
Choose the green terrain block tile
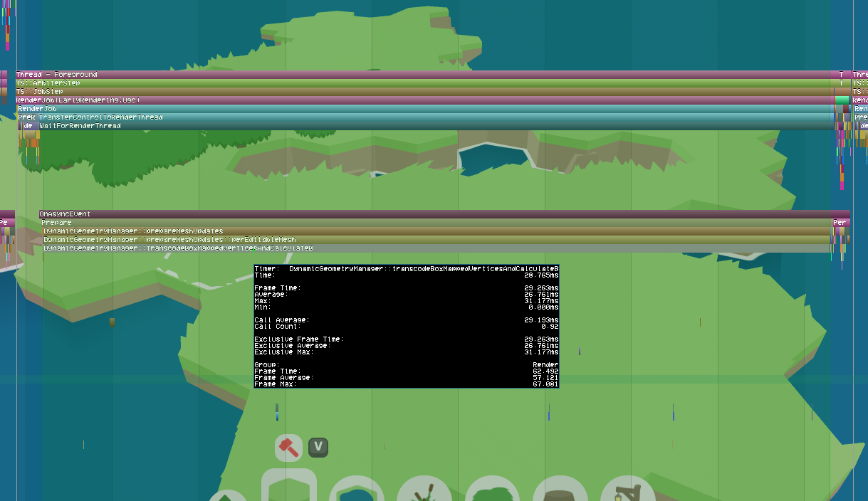289,485
